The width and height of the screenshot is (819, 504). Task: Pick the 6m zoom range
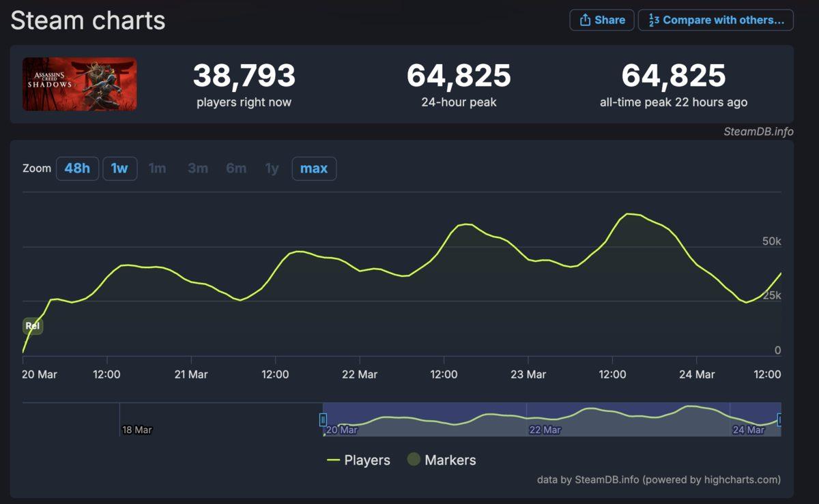click(x=236, y=168)
